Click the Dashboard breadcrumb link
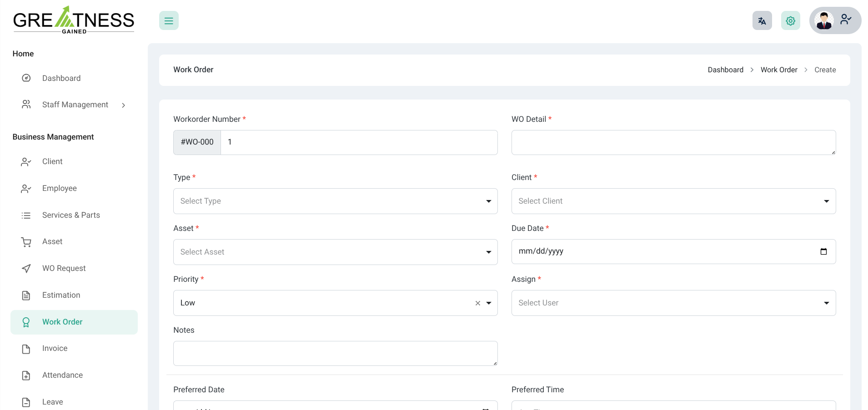 pyautogui.click(x=725, y=70)
